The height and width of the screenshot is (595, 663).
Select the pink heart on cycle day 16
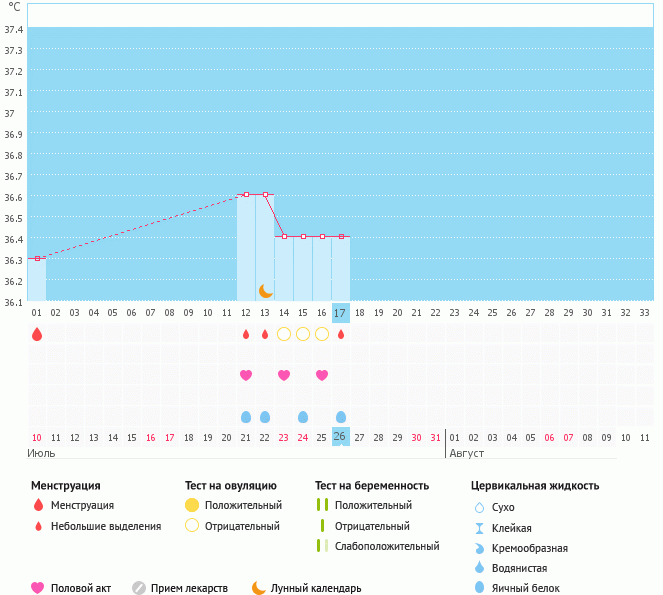[x=322, y=375]
